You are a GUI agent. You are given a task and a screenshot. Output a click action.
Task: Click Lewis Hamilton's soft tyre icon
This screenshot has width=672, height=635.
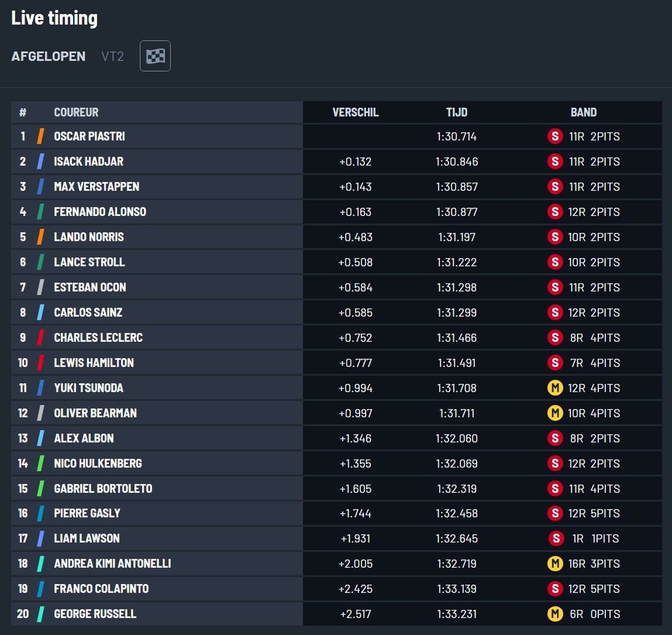(555, 363)
